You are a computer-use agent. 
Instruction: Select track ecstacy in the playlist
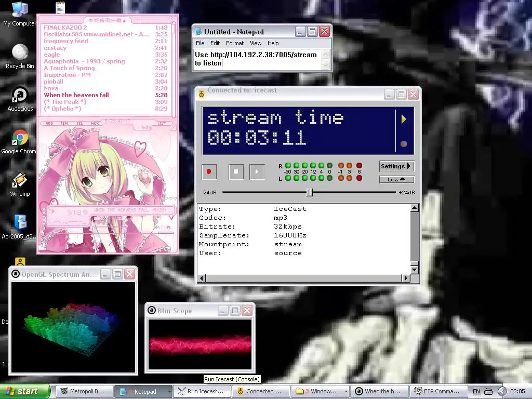pyautogui.click(x=105, y=48)
